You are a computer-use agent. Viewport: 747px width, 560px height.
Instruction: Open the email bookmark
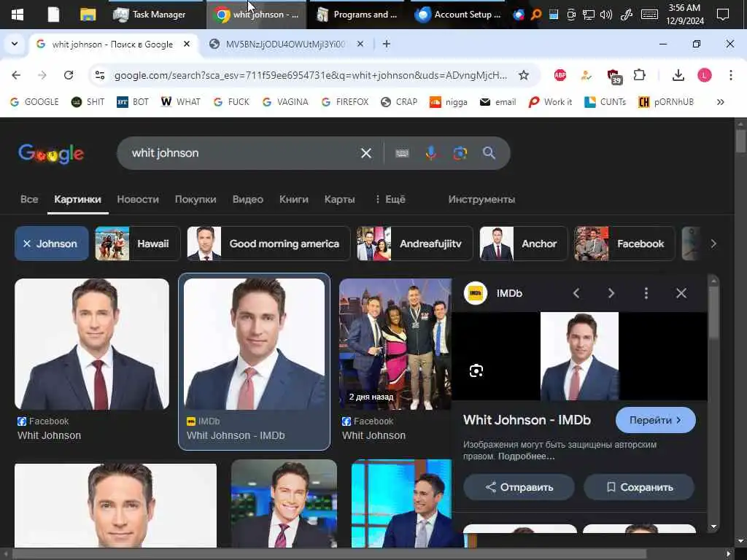click(x=498, y=102)
